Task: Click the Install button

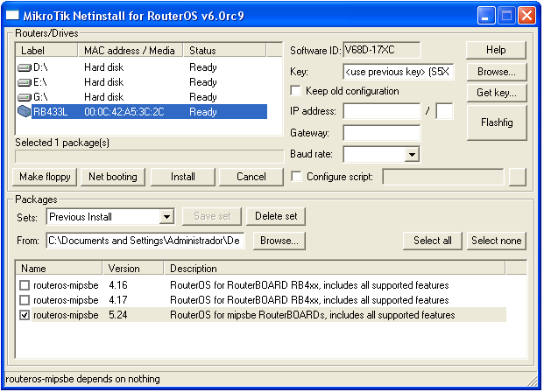Action: click(183, 177)
